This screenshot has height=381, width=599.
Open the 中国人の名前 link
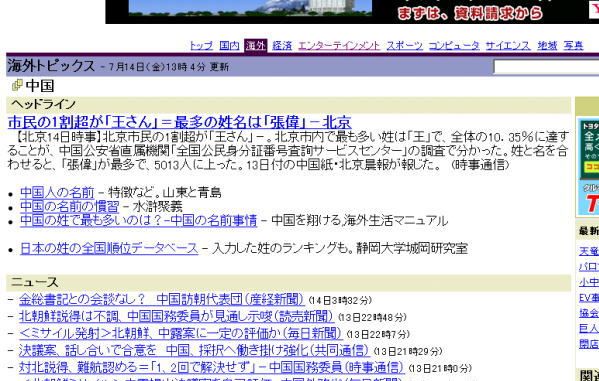(57, 192)
